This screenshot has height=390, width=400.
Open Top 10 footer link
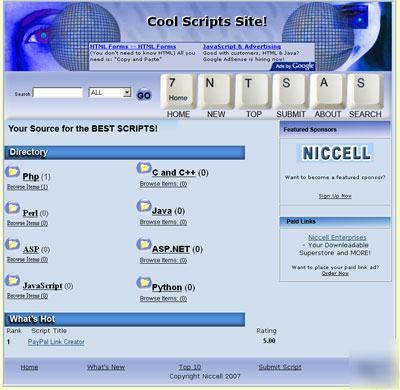pyautogui.click(x=190, y=367)
